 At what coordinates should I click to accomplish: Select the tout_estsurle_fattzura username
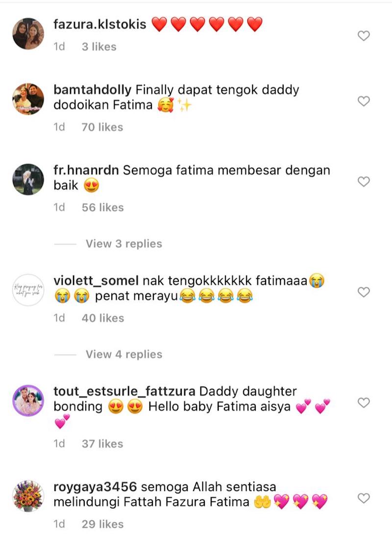(124, 391)
